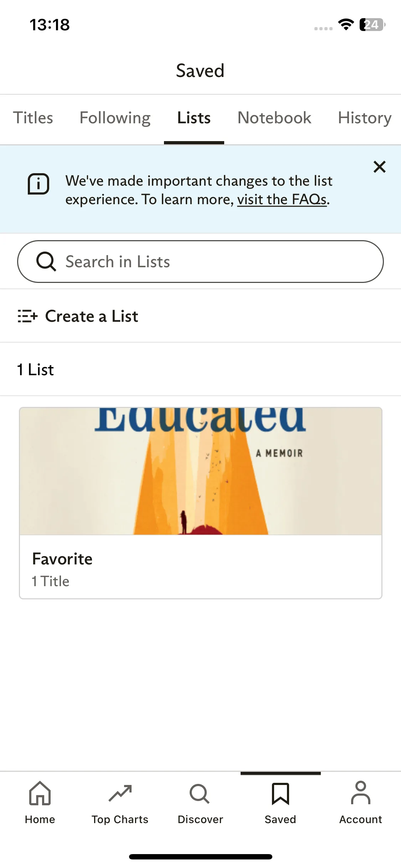Open the Favorite list title
401x868 pixels.
62,559
